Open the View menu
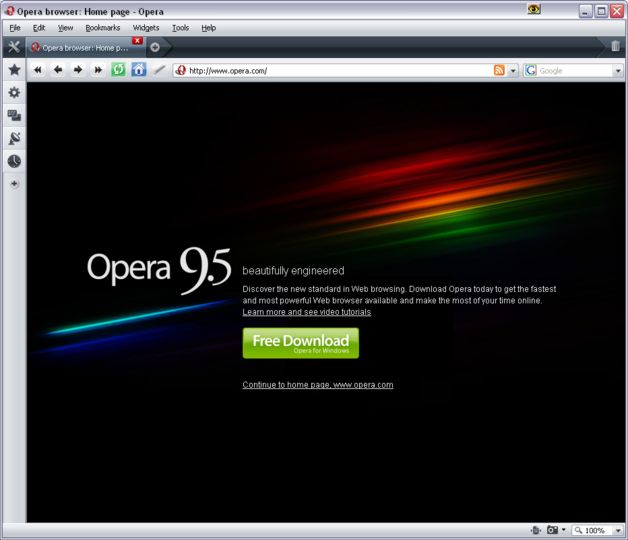628x540 pixels. click(x=65, y=28)
